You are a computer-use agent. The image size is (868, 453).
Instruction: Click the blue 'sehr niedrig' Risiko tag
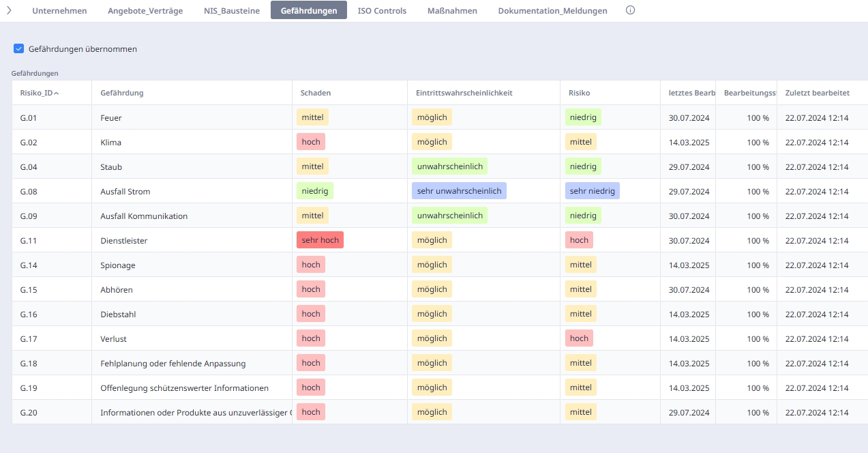592,191
